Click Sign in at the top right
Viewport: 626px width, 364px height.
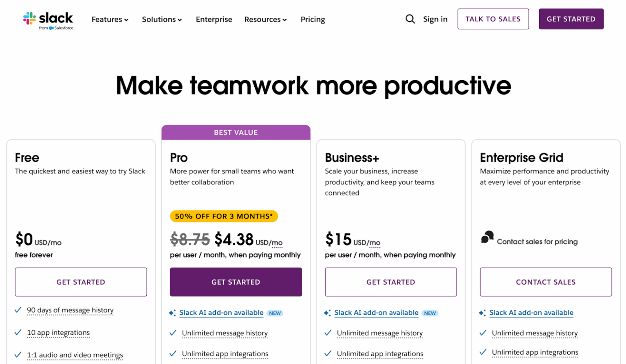coord(435,19)
